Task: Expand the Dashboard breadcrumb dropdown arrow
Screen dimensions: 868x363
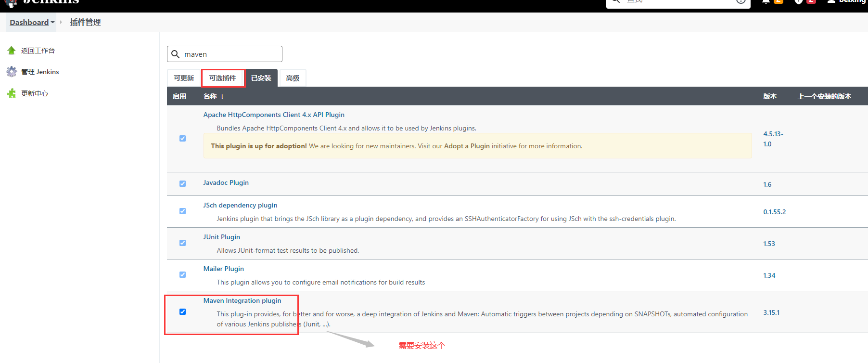Action: pyautogui.click(x=52, y=22)
